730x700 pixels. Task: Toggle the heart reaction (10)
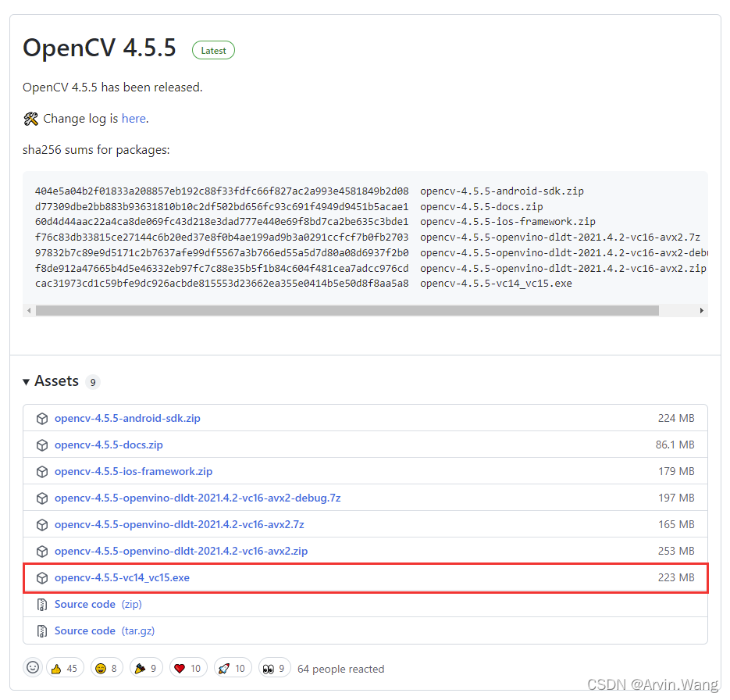188,668
